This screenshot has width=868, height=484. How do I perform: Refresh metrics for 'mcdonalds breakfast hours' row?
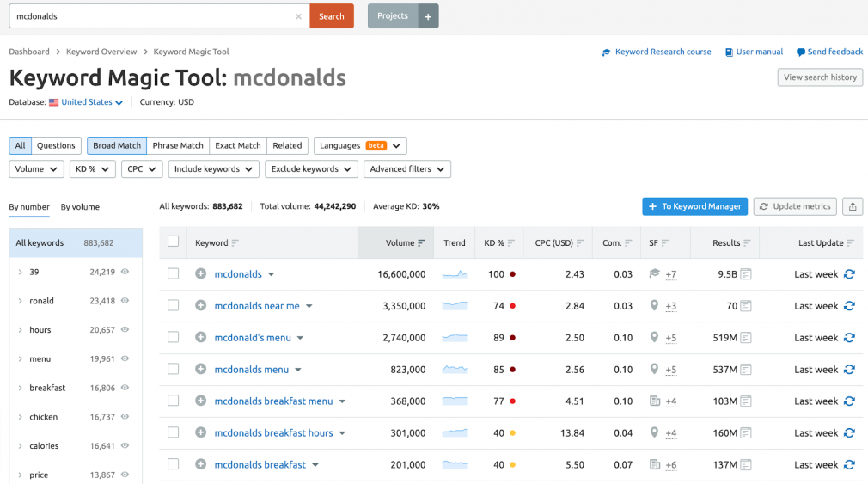coord(849,433)
